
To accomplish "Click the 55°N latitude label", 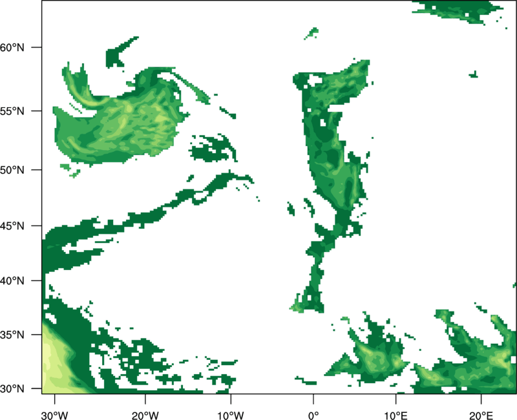I will click(x=12, y=110).
